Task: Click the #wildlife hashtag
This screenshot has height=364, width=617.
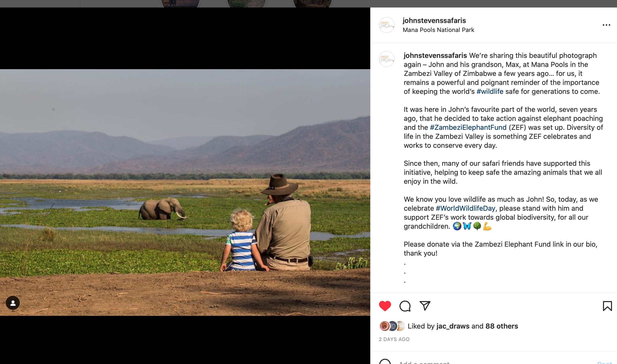Action: 490,91
